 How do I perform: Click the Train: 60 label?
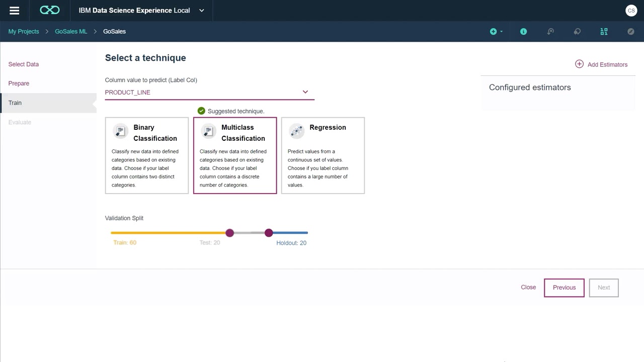click(125, 242)
